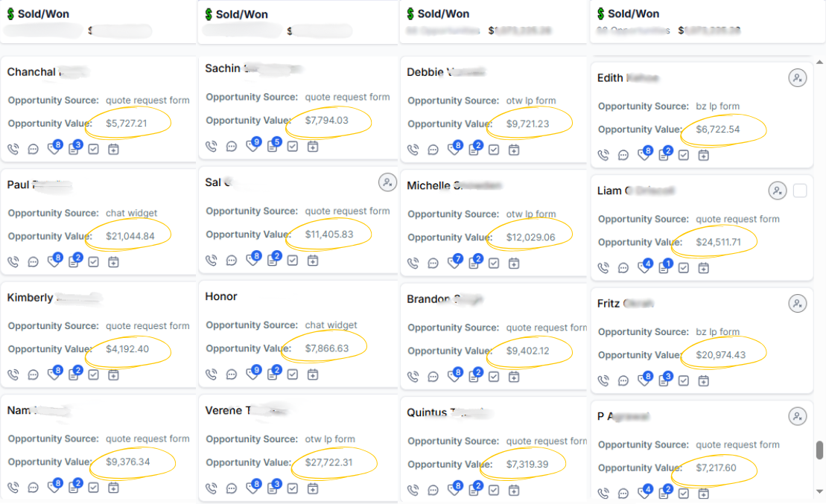Call Debbie using the phone icon
Viewport: 826px width, 504px height.
(x=413, y=150)
